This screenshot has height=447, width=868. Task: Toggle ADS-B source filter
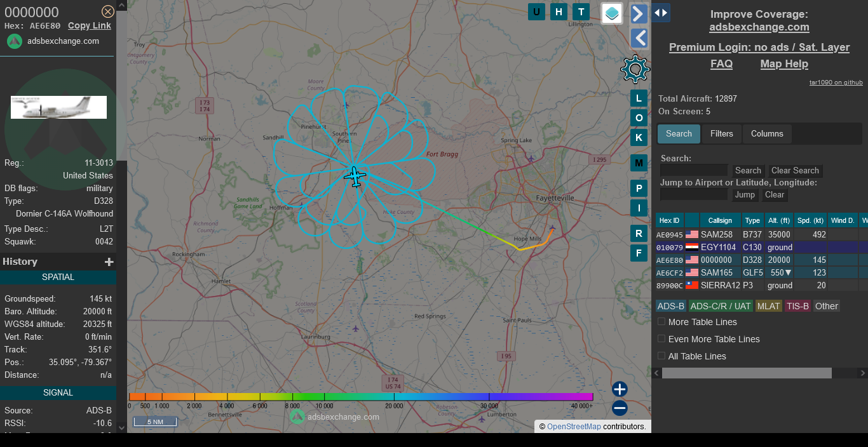click(671, 306)
